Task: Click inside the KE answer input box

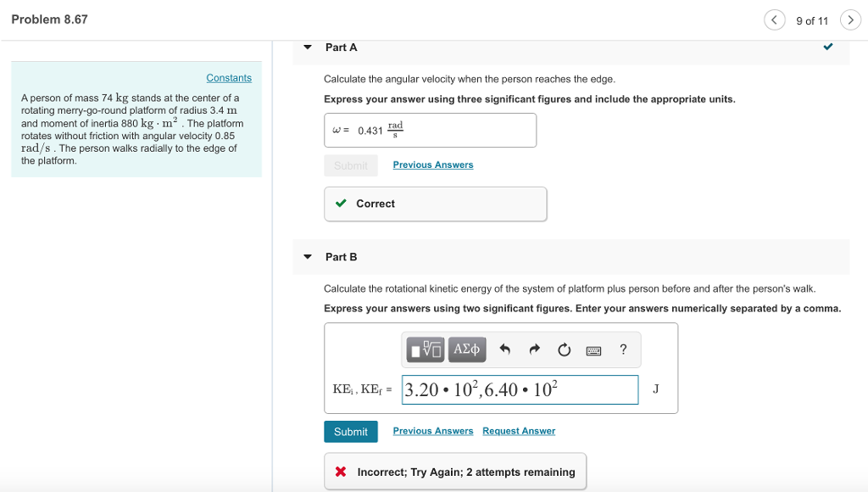Action: [x=520, y=389]
